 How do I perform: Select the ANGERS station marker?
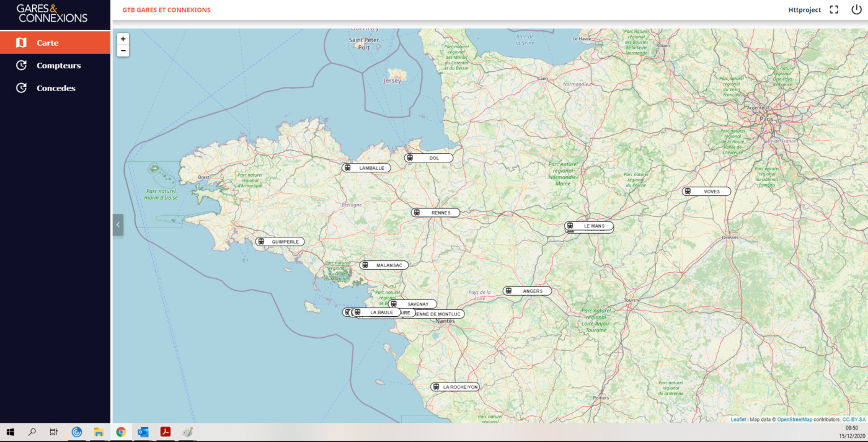(x=527, y=291)
